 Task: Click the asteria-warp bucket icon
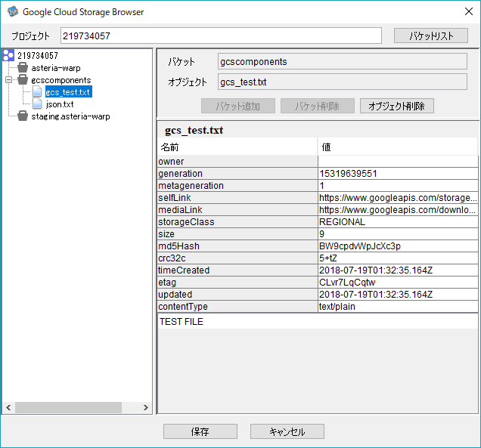click(23, 68)
